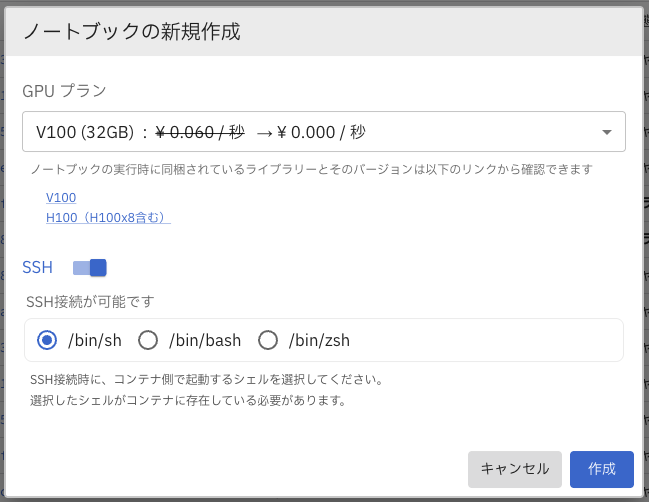Select the /bin/zsh radio button circle

[x=268, y=340]
